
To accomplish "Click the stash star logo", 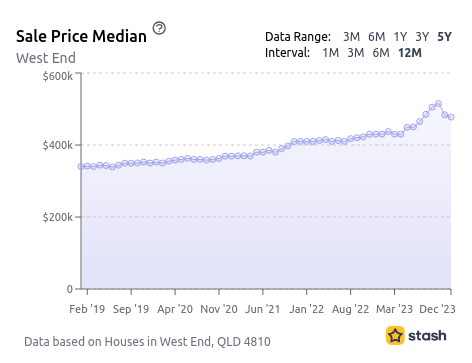I will point(395,335).
